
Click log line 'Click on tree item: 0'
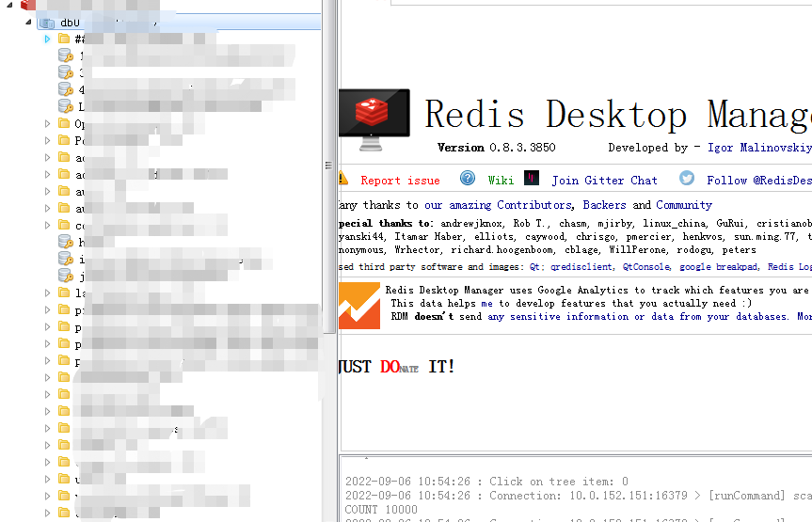486,482
